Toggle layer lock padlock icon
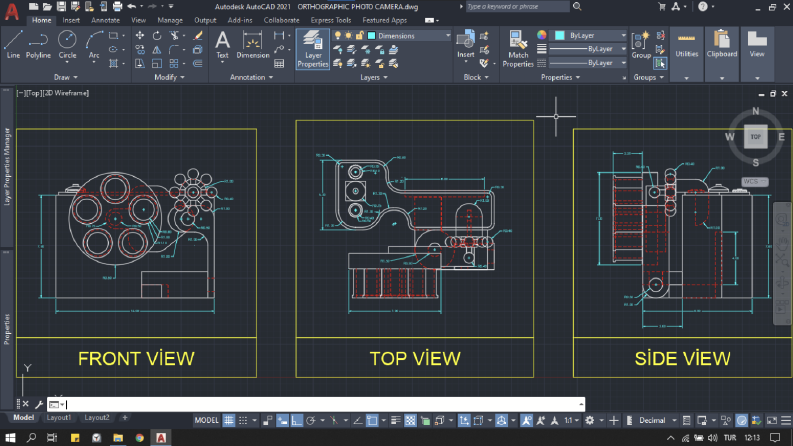The height and width of the screenshot is (446, 793). (x=360, y=35)
